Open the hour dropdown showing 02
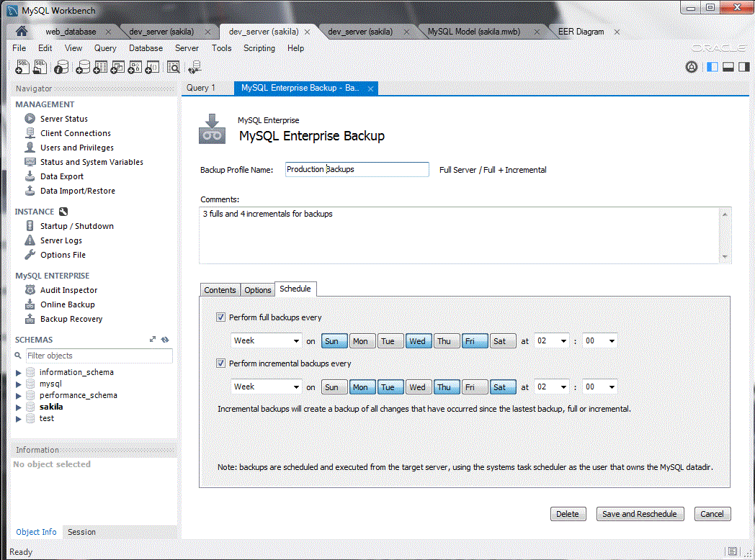The image size is (755, 560). coord(551,340)
